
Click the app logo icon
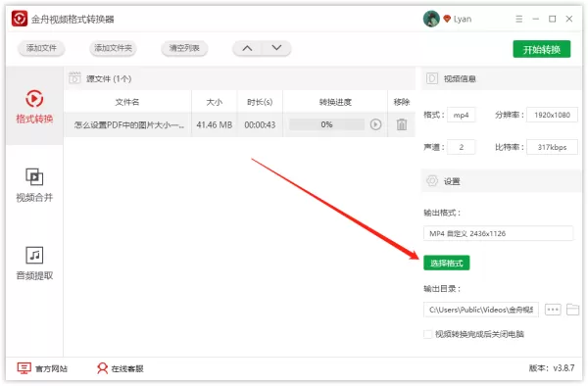(20, 19)
